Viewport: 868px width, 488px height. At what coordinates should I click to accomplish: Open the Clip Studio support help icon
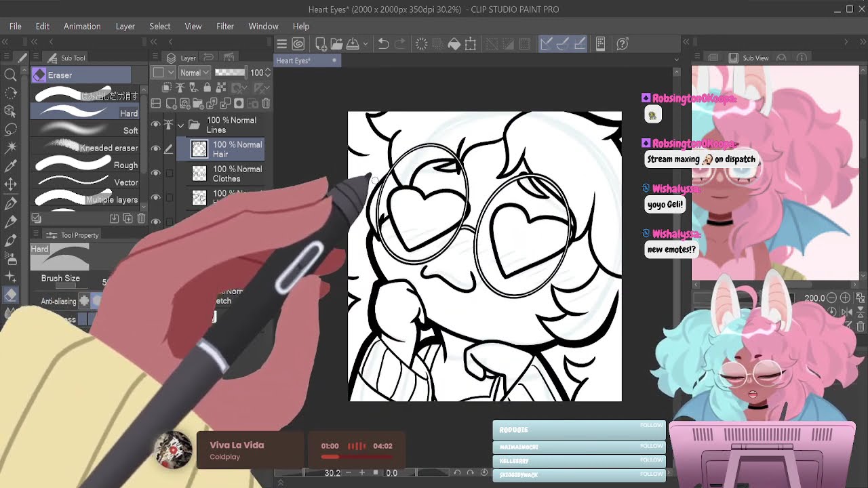[x=623, y=44]
